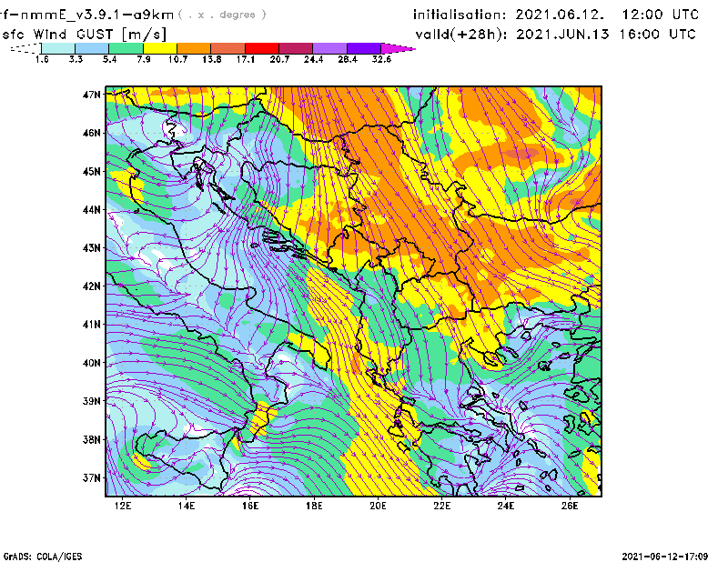Viewport: 728px width, 562px height.
Task: Click the 18E longitude label
Action: [x=314, y=506]
